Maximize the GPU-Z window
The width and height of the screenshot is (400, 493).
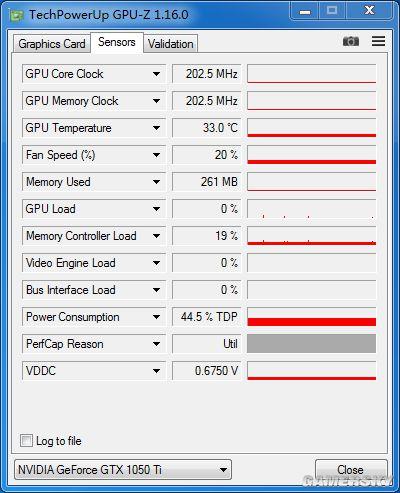click(x=332, y=11)
